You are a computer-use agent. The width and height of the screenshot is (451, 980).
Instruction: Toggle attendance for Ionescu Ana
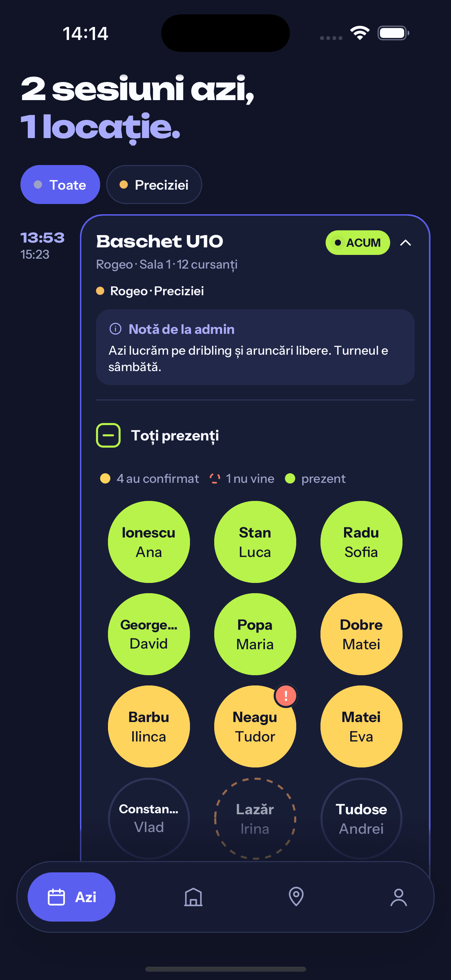click(x=149, y=542)
